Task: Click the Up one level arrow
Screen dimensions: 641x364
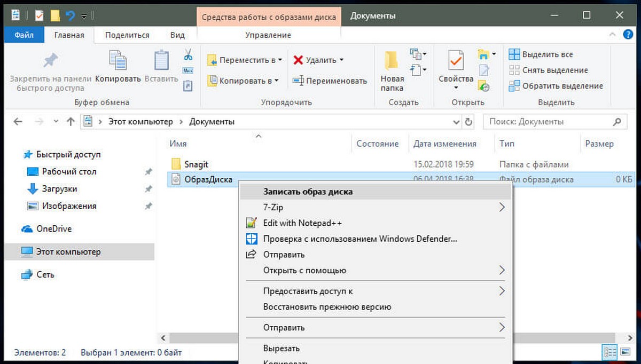Action: click(70, 122)
